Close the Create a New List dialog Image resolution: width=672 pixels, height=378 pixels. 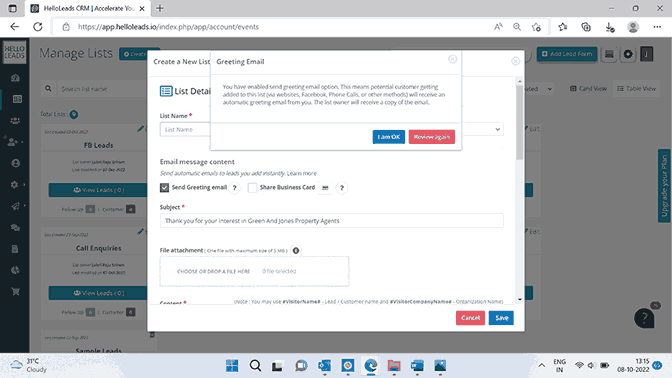pos(516,61)
